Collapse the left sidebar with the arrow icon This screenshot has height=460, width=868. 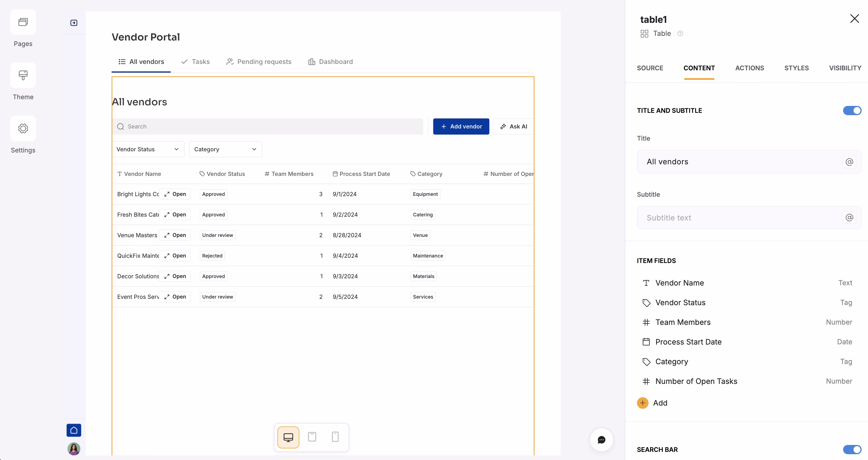click(74, 23)
